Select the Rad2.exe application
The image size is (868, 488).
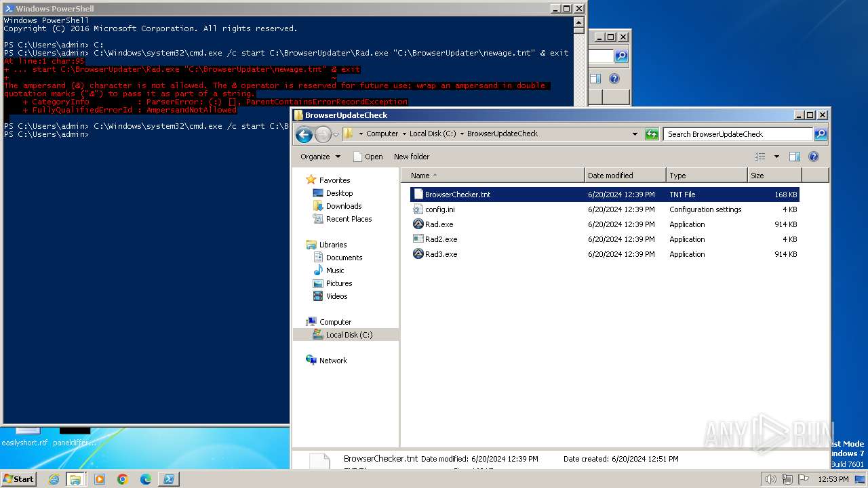tap(604, 239)
